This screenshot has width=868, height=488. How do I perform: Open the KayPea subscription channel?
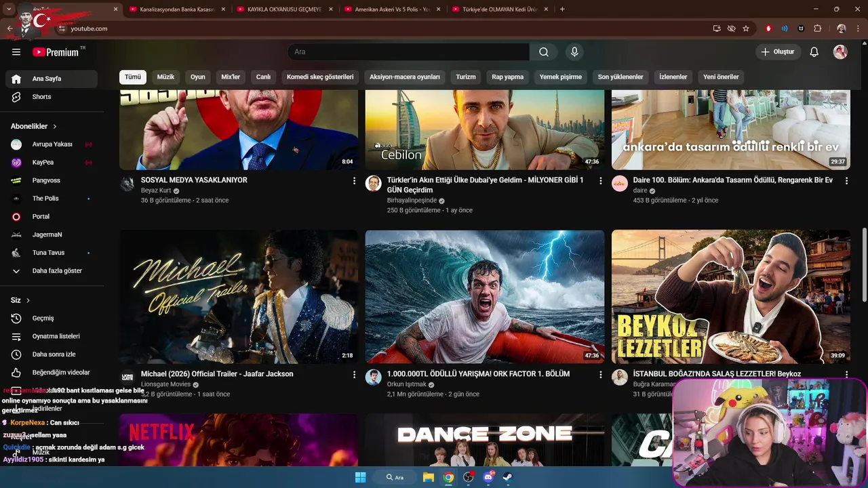coord(52,163)
